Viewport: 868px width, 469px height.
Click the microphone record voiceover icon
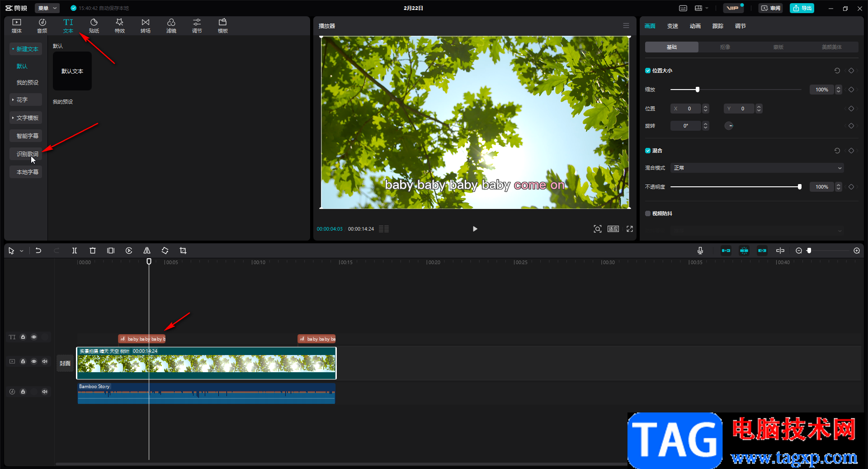point(700,251)
